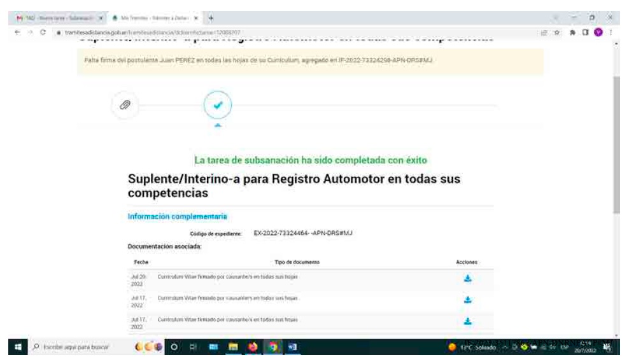Image resolution: width=629 pixels, height=364 pixels.
Task: Open the browser side panel icon
Action: pyautogui.click(x=585, y=32)
